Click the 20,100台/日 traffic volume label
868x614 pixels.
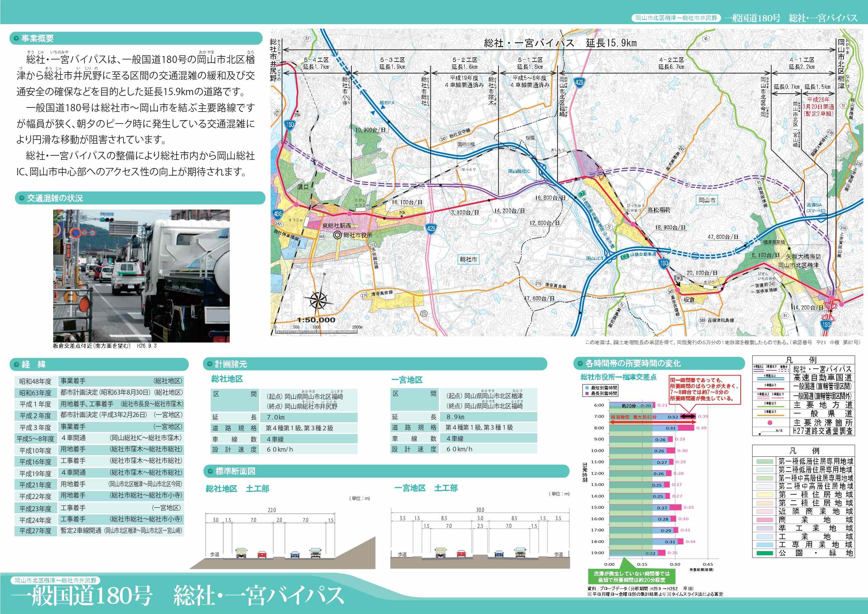[x=702, y=273]
